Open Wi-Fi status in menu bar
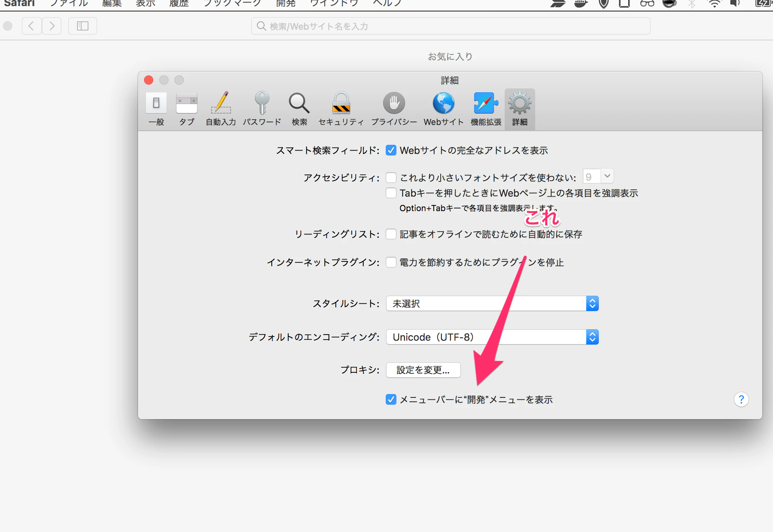 714,4
